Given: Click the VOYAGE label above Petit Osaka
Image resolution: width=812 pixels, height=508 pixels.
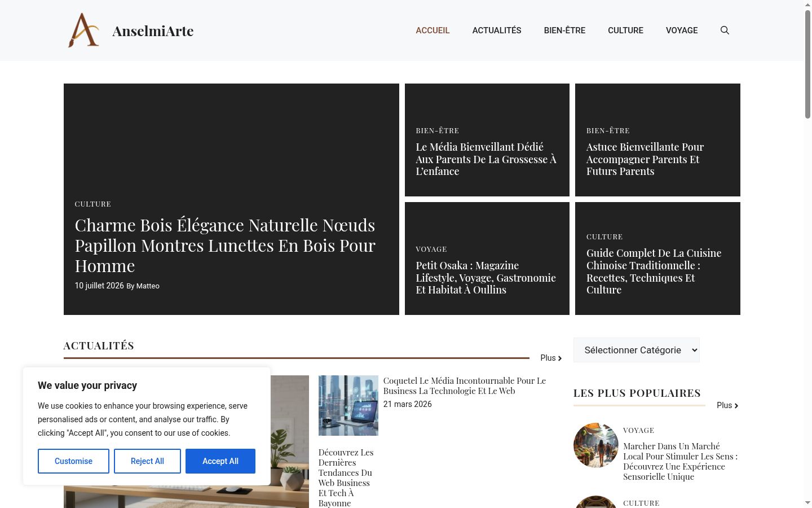Looking at the screenshot, I should 431,249.
